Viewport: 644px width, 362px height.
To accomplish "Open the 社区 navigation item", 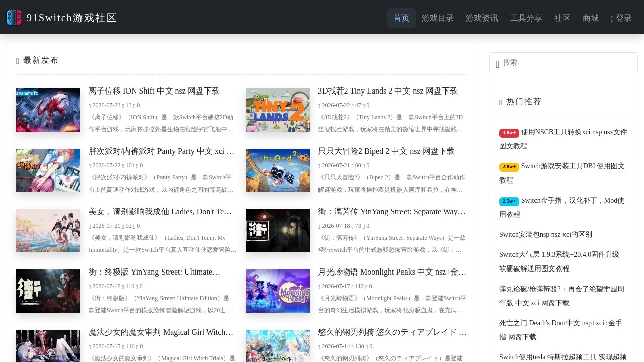I will point(562,18).
